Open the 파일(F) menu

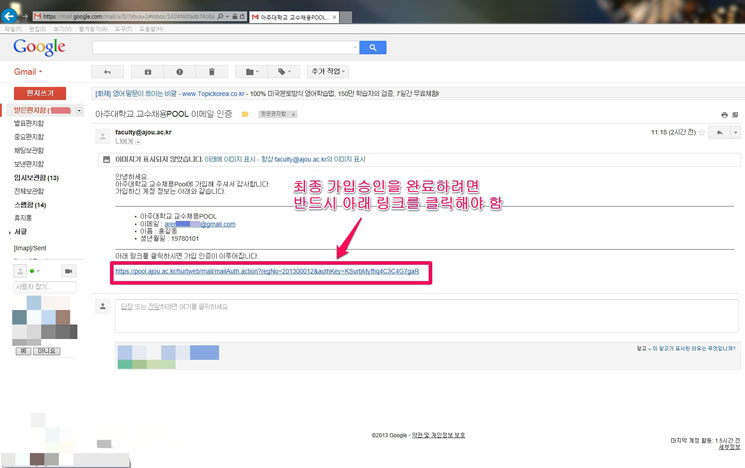pyautogui.click(x=13, y=29)
